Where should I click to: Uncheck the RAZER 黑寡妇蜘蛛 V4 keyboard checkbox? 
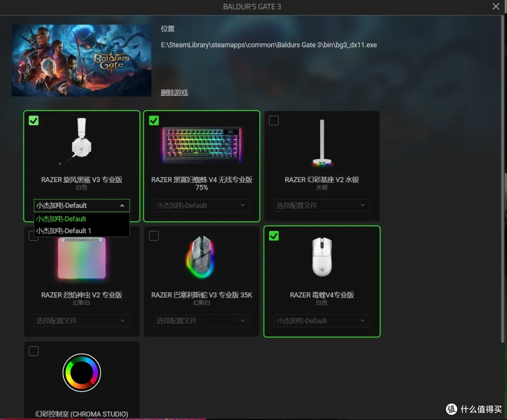[154, 121]
